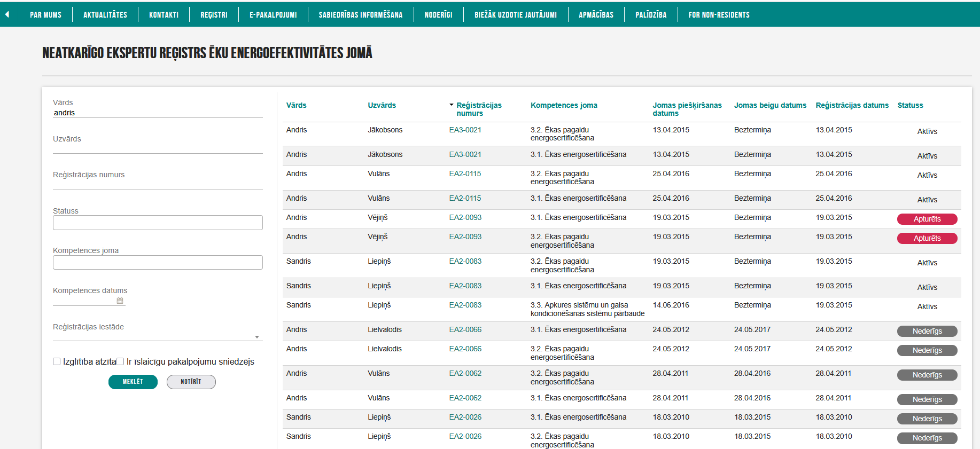Image resolution: width=980 pixels, height=449 pixels.
Task: Go to E-pakalpojumi menu
Action: pyautogui.click(x=273, y=15)
